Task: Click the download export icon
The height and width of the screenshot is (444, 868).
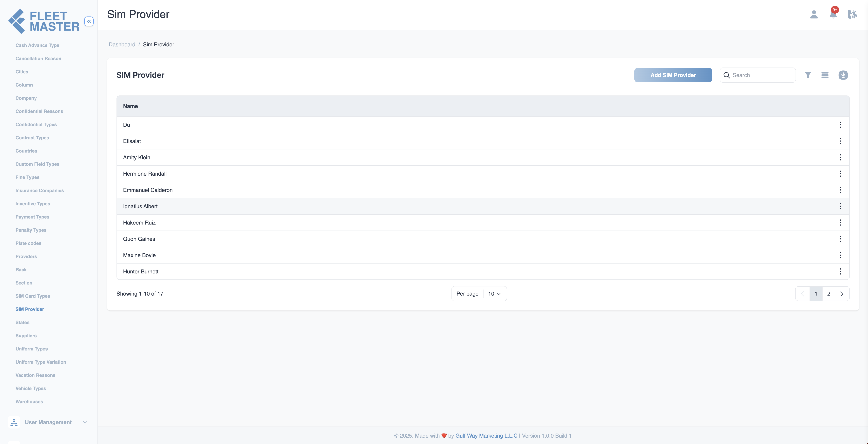Action: [843, 75]
